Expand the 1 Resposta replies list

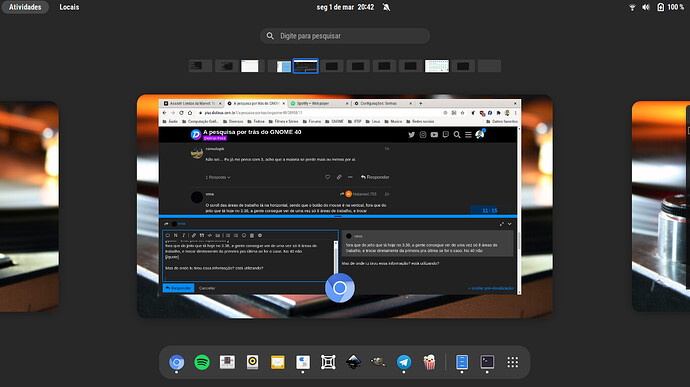(x=218, y=177)
